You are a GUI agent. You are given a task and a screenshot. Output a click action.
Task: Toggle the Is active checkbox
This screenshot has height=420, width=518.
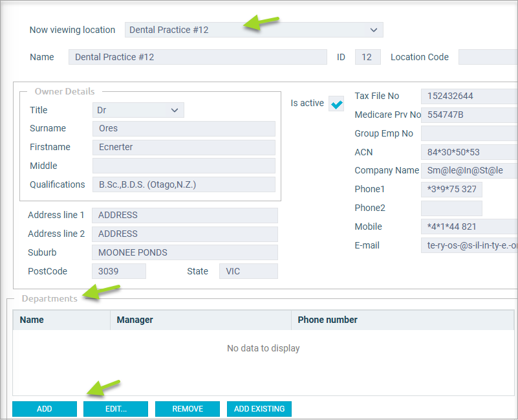pyautogui.click(x=336, y=104)
